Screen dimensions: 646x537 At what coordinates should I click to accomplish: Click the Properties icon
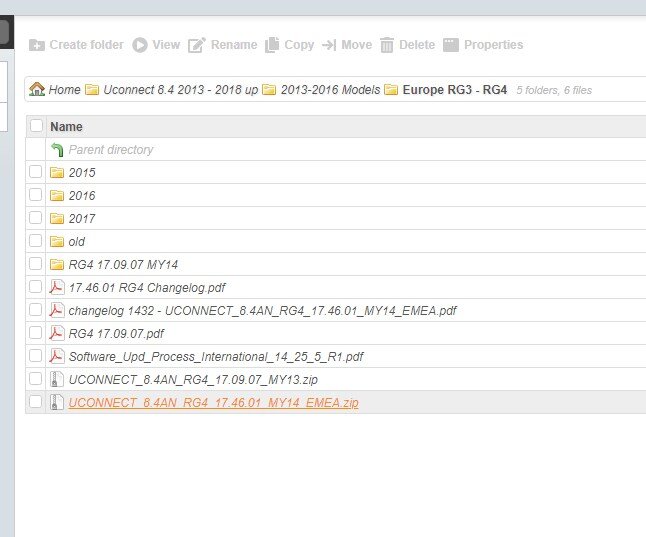[x=451, y=45]
